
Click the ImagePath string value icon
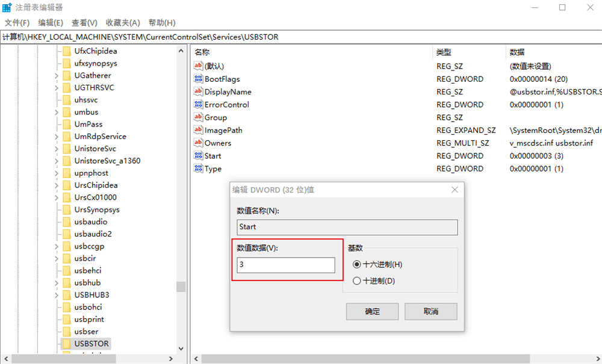click(199, 130)
